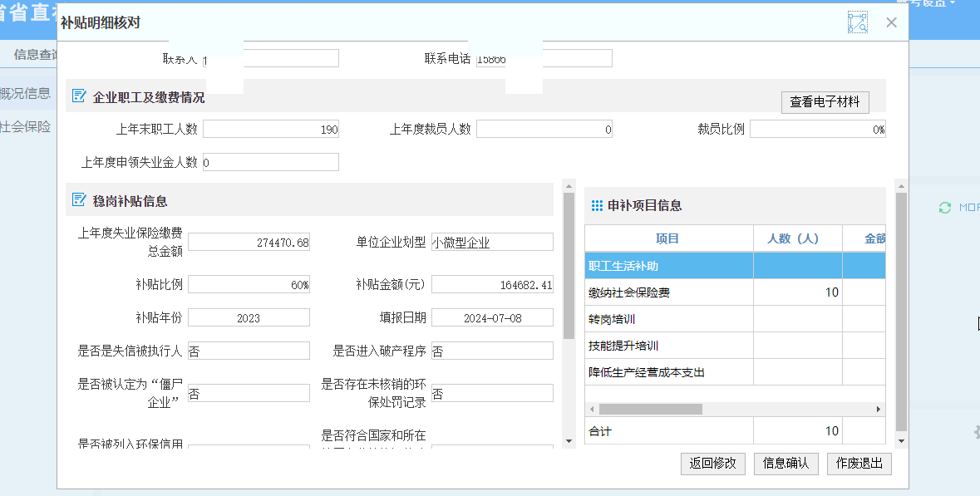Close the 补贴明细核对 dialog
The height and width of the screenshot is (496, 980).
coord(891,22)
